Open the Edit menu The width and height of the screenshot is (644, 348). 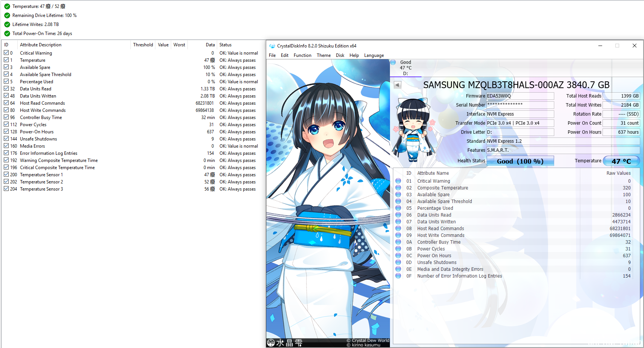click(285, 55)
